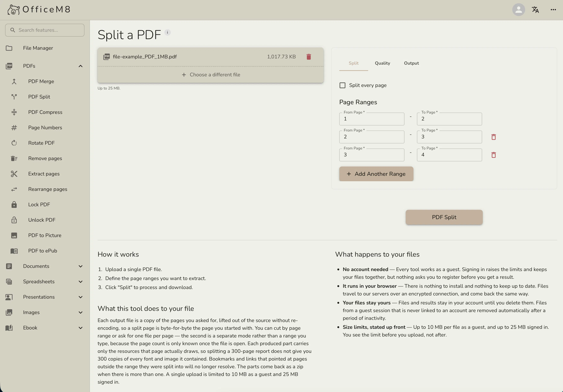
Task: Remove the page range from 2 to 3
Action: [x=494, y=137]
